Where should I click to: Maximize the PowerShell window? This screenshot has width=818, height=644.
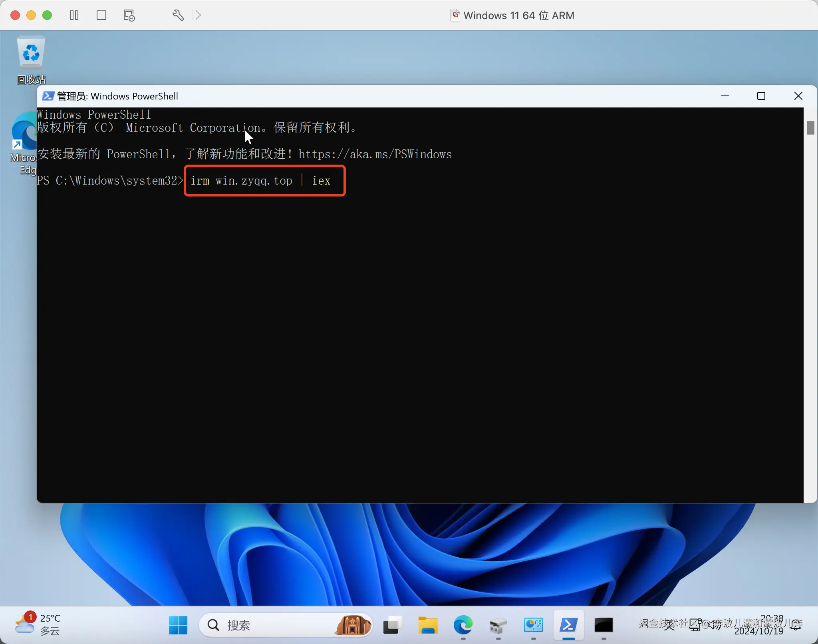click(761, 96)
